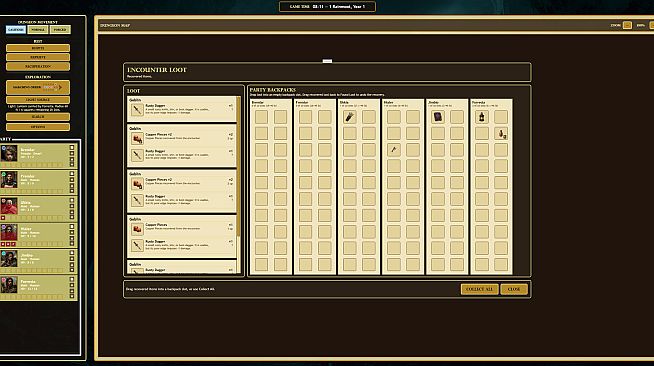Tick the top checkbox on the sixth party member card
654x366 pixels.
pyautogui.click(x=72, y=279)
